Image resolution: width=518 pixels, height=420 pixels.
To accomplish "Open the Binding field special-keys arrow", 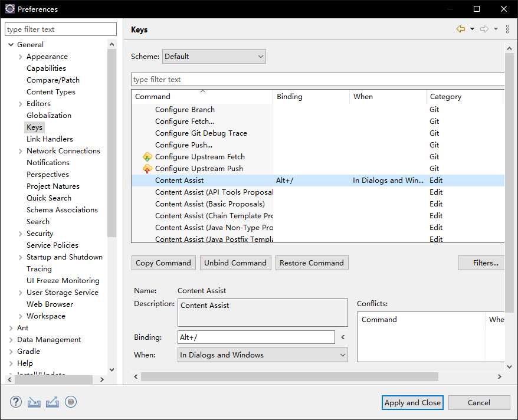I will tap(343, 337).
